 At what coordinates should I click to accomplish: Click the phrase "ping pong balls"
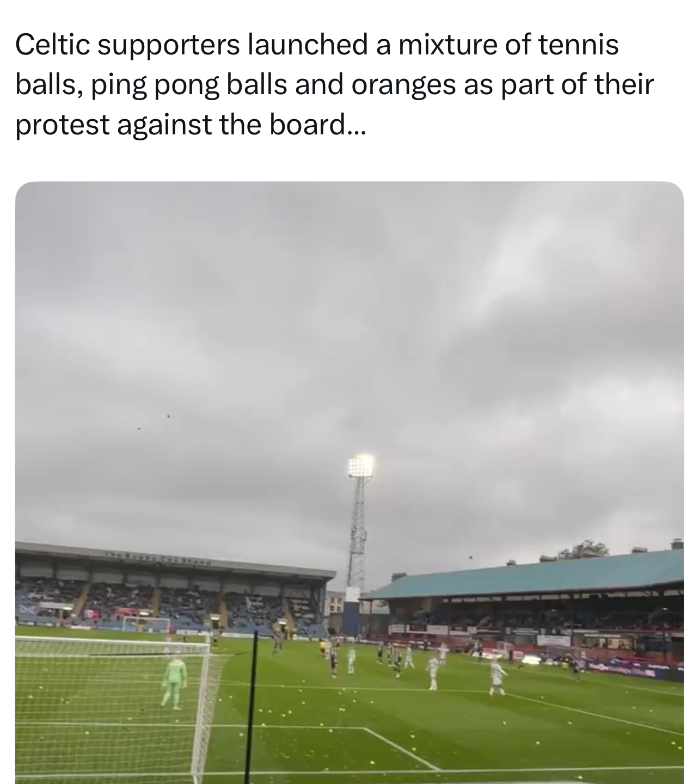point(213,85)
